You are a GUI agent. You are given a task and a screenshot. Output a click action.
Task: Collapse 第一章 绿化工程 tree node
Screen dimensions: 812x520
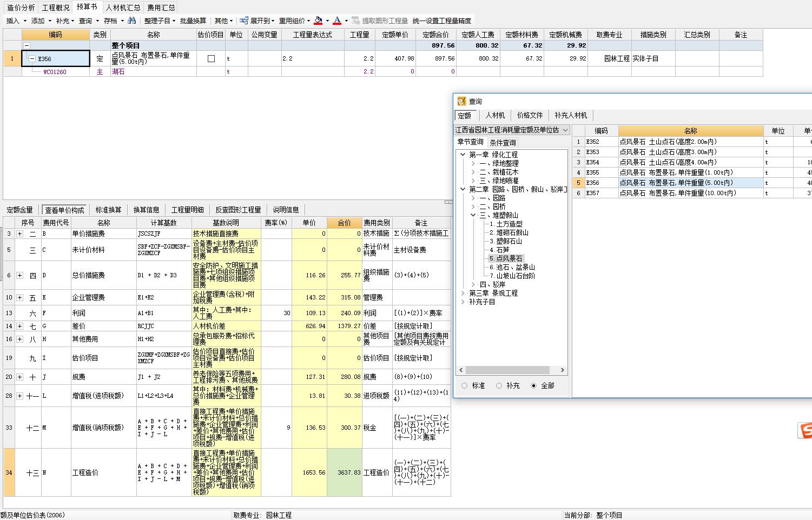click(x=463, y=155)
